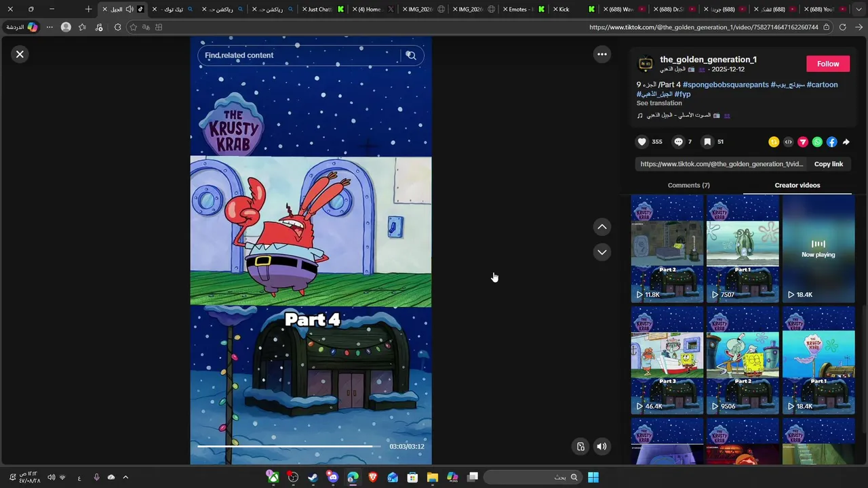
Task: Send to friends with red arrow icon
Action: 803,142
